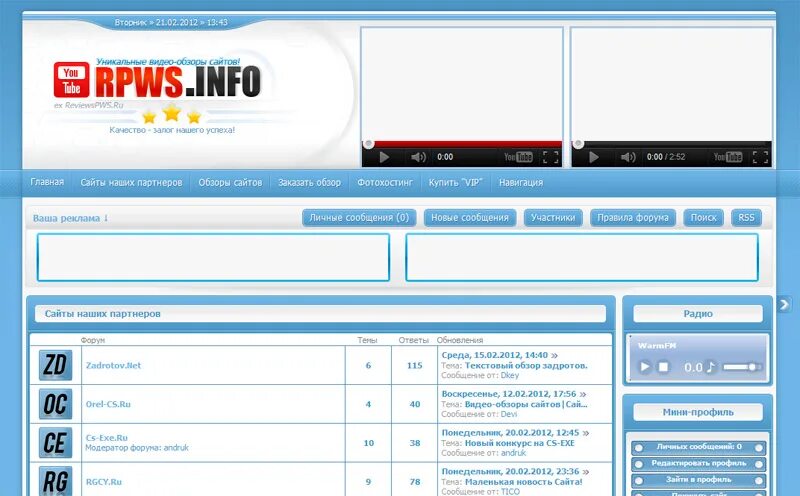Click the ZD forum icon
The width and height of the screenshot is (800, 496).
pyautogui.click(x=55, y=365)
